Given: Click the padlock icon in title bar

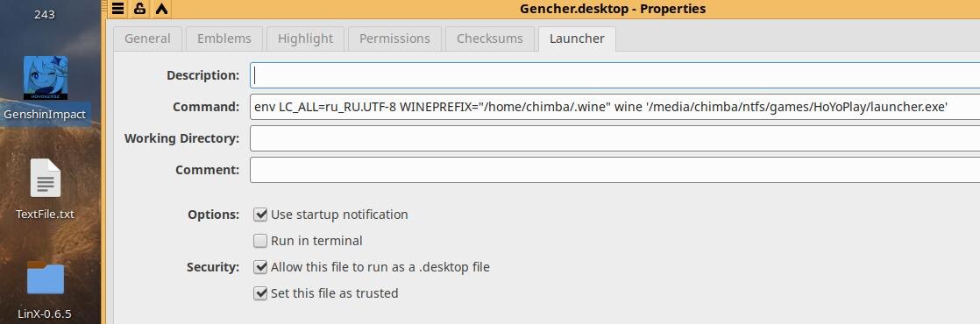Looking at the screenshot, I should point(139,9).
